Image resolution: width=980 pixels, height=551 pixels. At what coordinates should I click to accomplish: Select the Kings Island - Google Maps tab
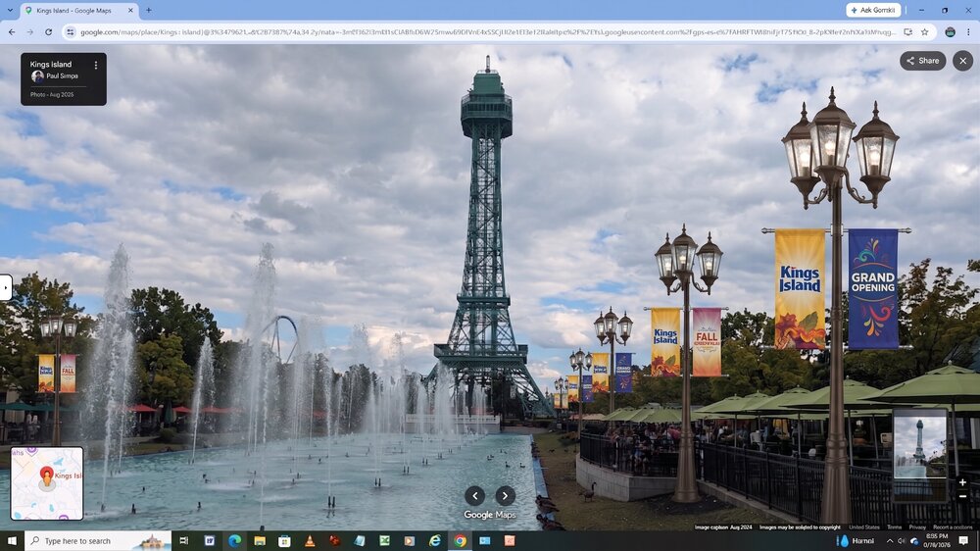78,10
